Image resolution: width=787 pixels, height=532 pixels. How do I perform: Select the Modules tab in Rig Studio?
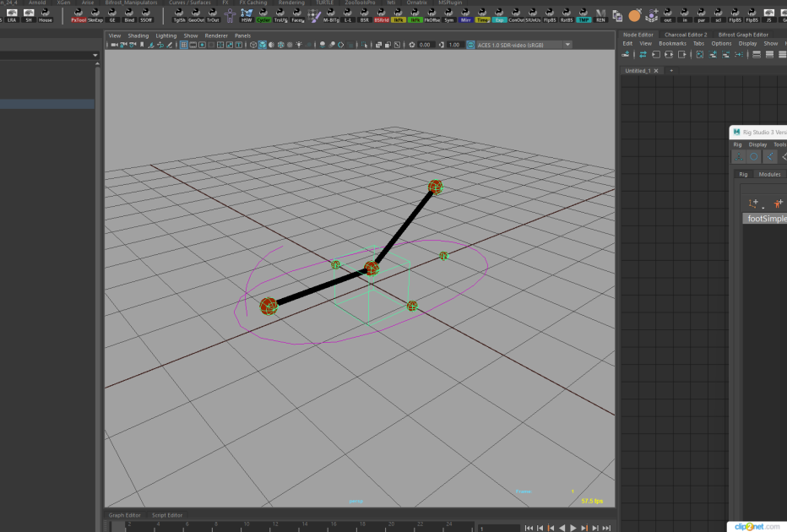[x=769, y=174]
